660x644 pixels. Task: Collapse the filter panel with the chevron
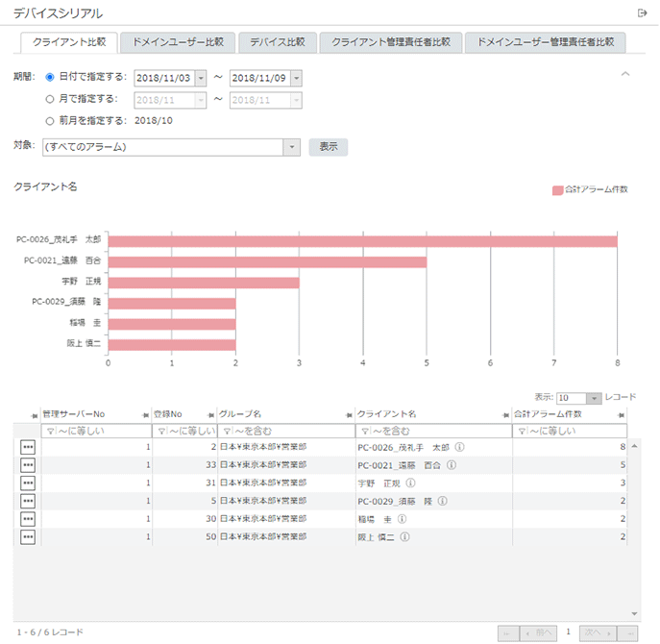(625, 74)
